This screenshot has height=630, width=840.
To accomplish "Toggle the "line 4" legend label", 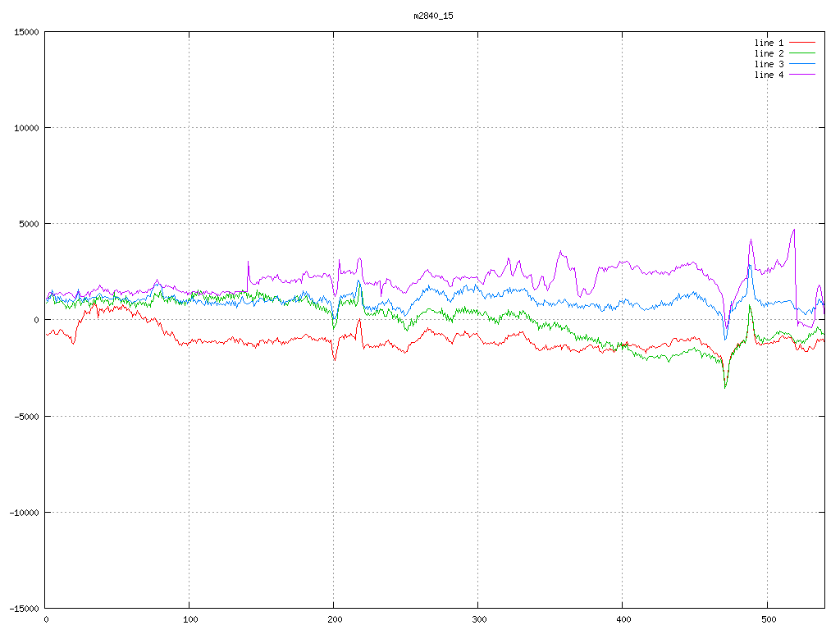I will tap(769, 75).
